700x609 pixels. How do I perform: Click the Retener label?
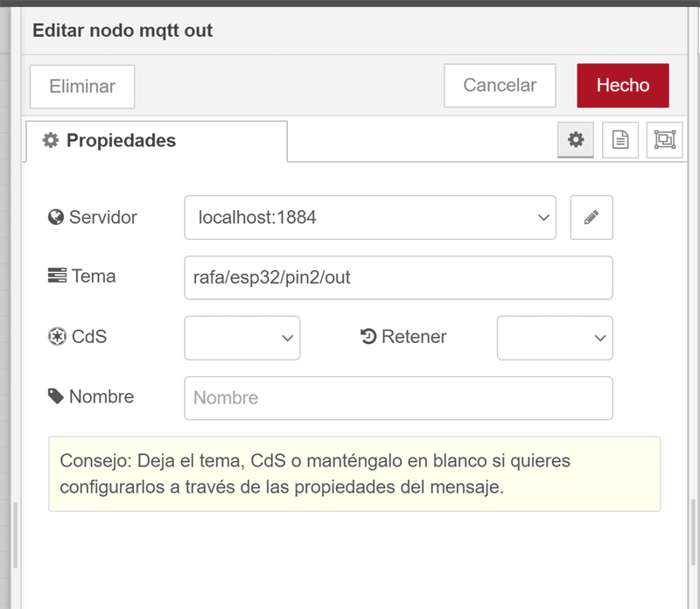point(403,337)
